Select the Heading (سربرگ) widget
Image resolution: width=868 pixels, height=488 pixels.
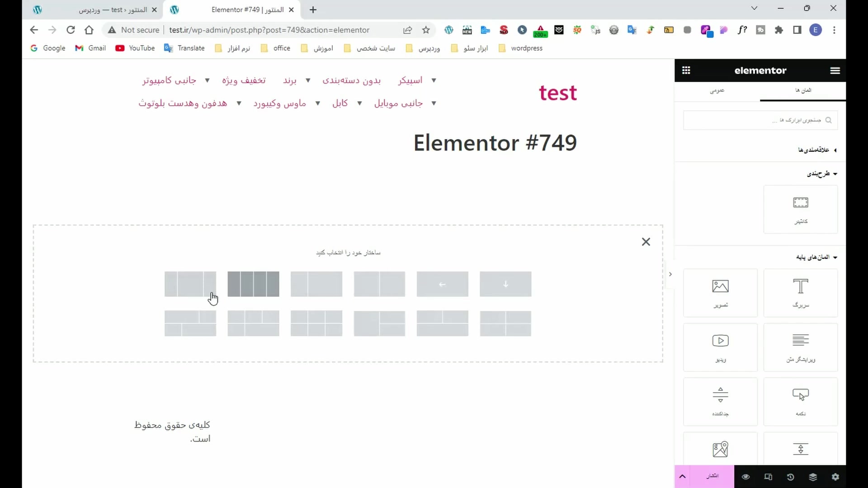pos(800,293)
